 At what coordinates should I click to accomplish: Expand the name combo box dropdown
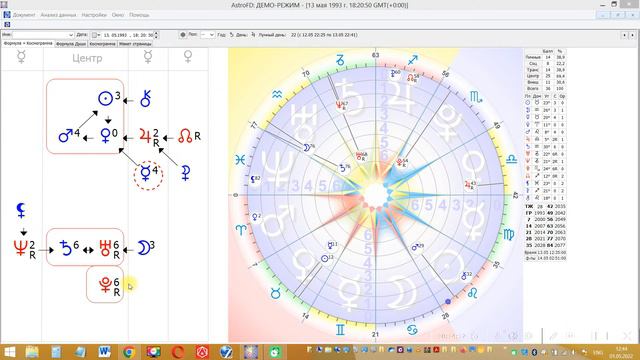[x=71, y=35]
